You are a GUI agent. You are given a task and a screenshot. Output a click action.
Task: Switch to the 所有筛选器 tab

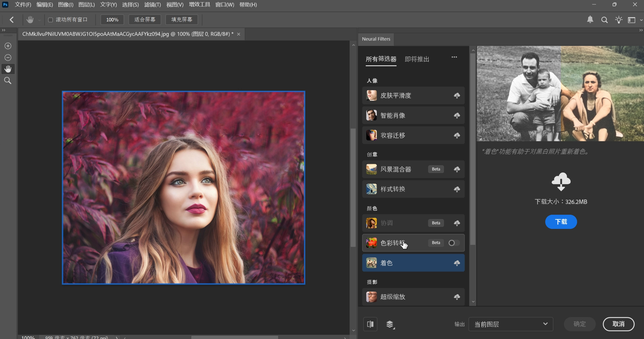pos(381,59)
